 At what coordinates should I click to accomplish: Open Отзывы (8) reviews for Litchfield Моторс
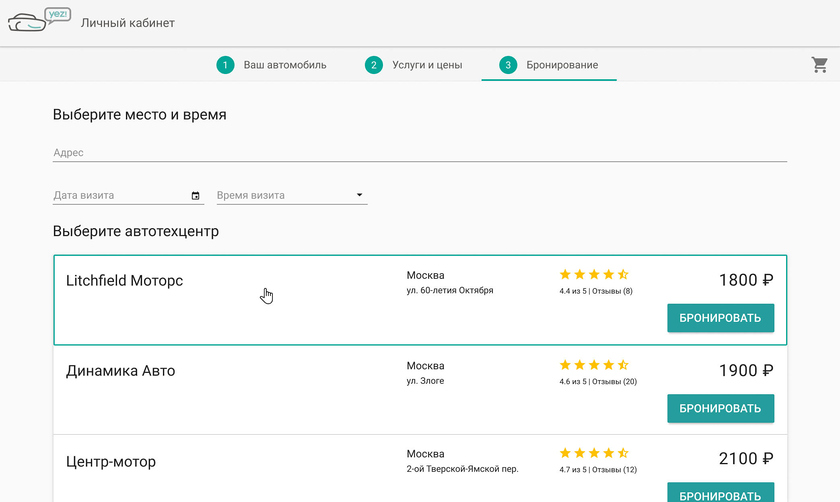point(612,292)
